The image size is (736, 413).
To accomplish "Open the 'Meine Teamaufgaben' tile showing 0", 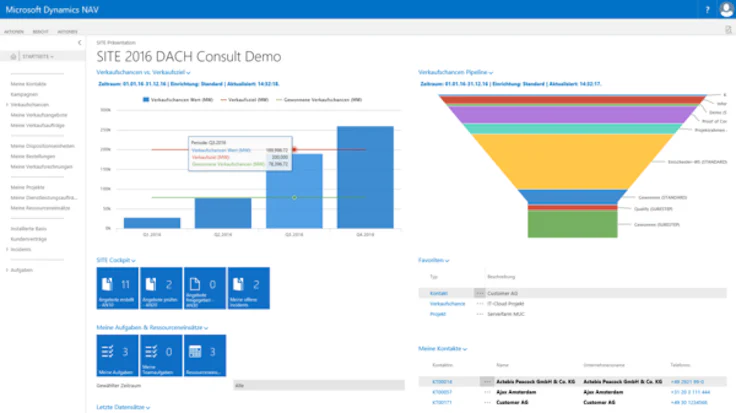I will (x=161, y=355).
